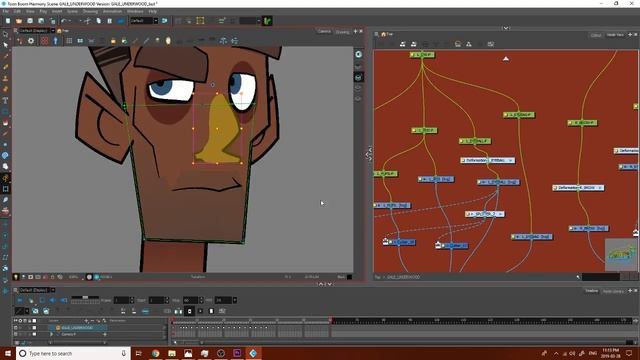Select the Text tool in left toolbar
Image resolution: width=640 pixels, height=360 pixels.
[x=5, y=100]
